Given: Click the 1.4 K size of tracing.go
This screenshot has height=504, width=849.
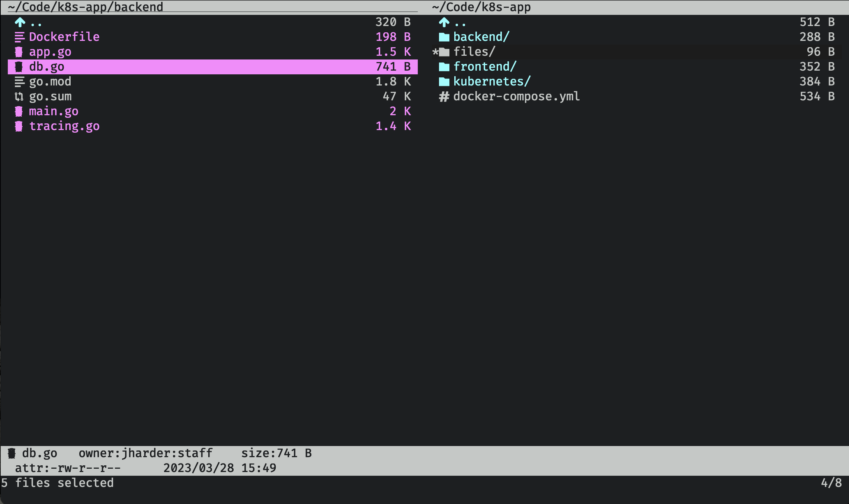Looking at the screenshot, I should 393,126.
